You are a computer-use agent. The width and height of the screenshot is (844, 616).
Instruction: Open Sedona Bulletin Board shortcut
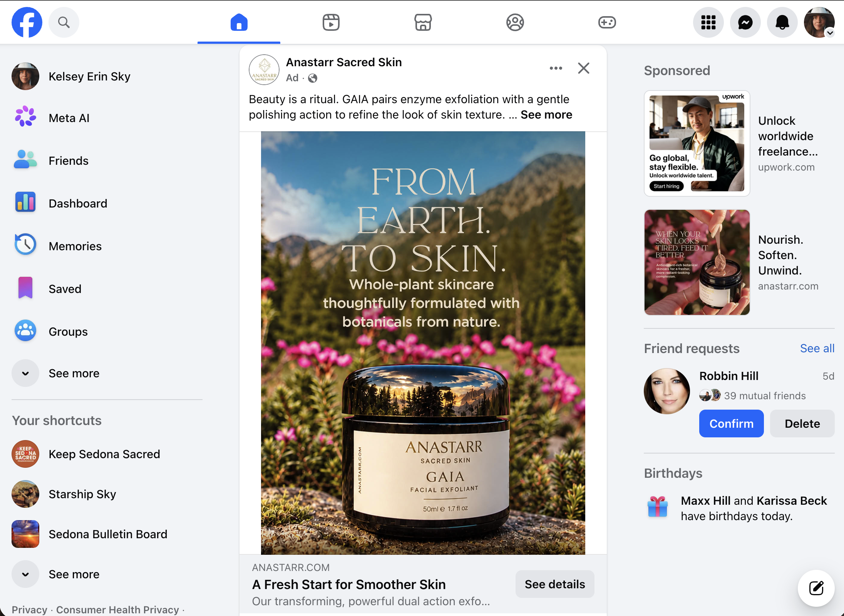[x=107, y=534]
